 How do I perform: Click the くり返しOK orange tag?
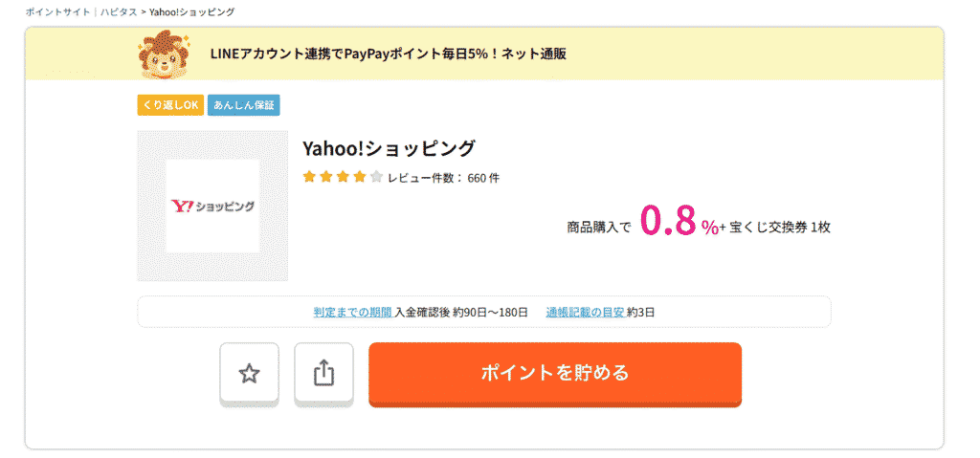(170, 105)
